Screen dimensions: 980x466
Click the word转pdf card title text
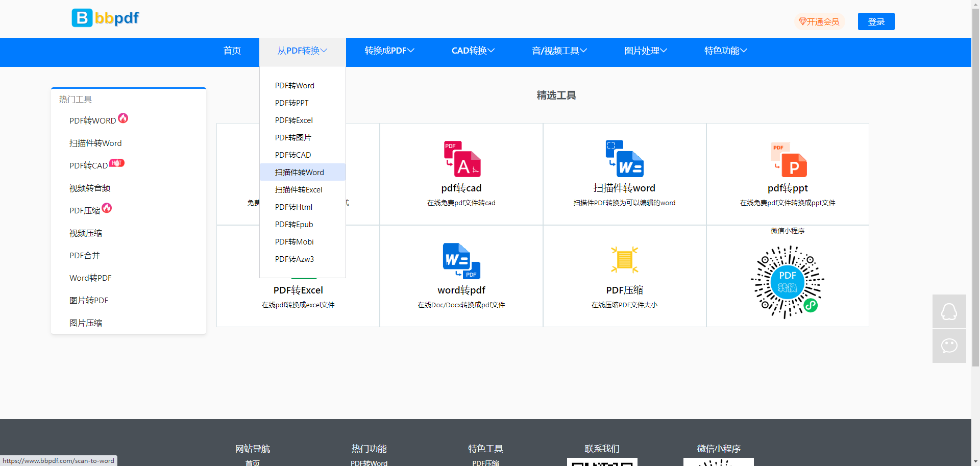coord(461,290)
